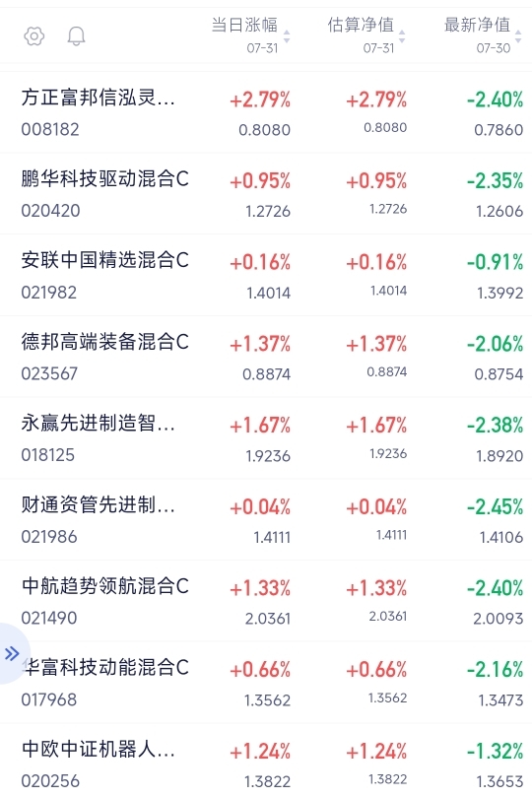The width and height of the screenshot is (532, 797).
Task: Open settings via the gear icon
Action: click(x=34, y=36)
